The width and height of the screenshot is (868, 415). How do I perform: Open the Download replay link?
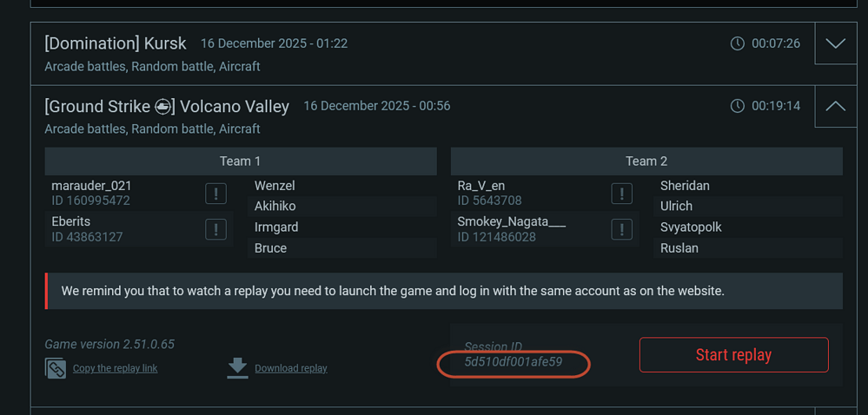tap(290, 368)
